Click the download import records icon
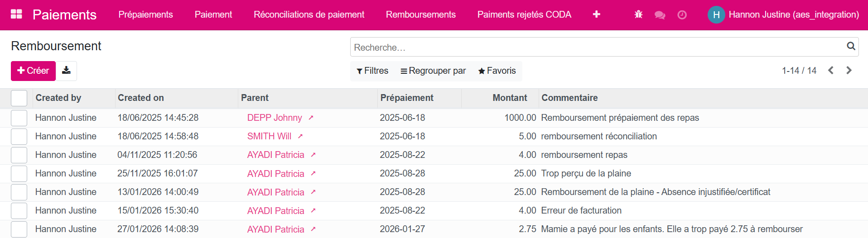This screenshot has height=238, width=868. 66,71
